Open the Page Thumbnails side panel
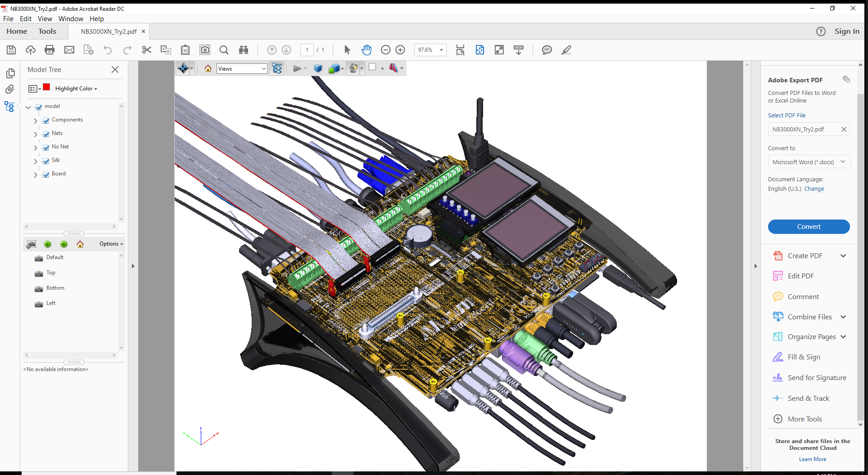The width and height of the screenshot is (868, 475). [10, 73]
